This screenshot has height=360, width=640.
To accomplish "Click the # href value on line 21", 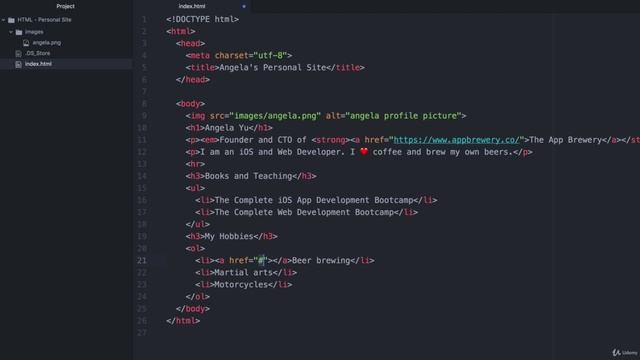I will pyautogui.click(x=261, y=260).
